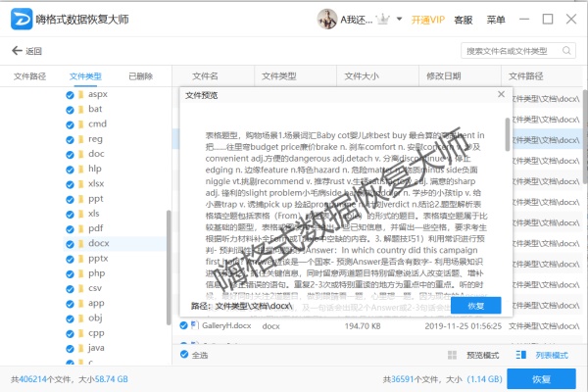Uncheck the pdf file type checkbox
The height and width of the screenshot is (392, 588).
(x=69, y=228)
